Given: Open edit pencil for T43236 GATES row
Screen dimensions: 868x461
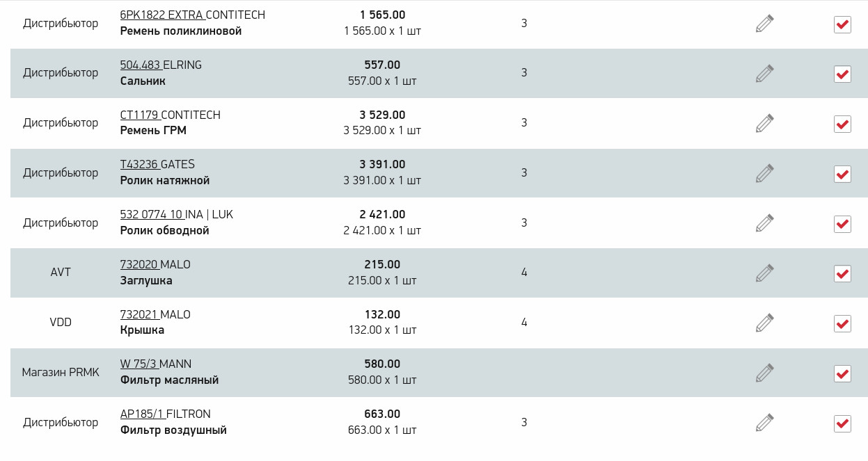Looking at the screenshot, I should coord(764,173).
